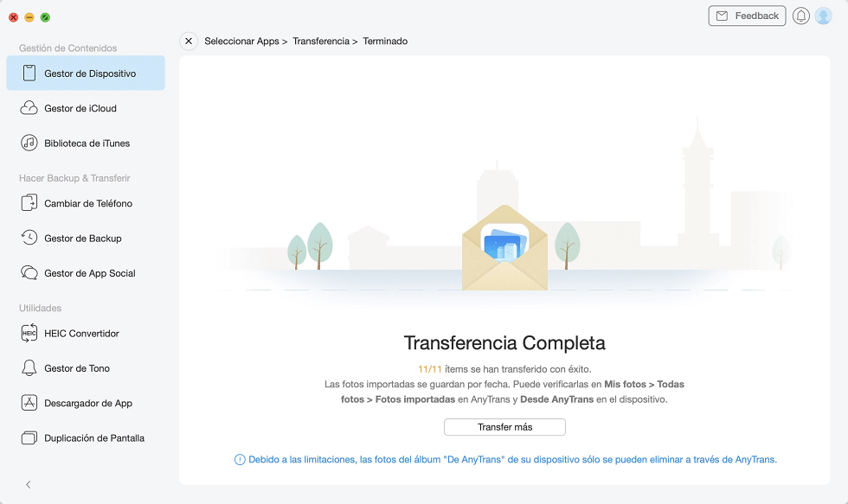Click the AnyTrans album limitation notice link
This screenshot has width=848, height=504.
[512, 460]
